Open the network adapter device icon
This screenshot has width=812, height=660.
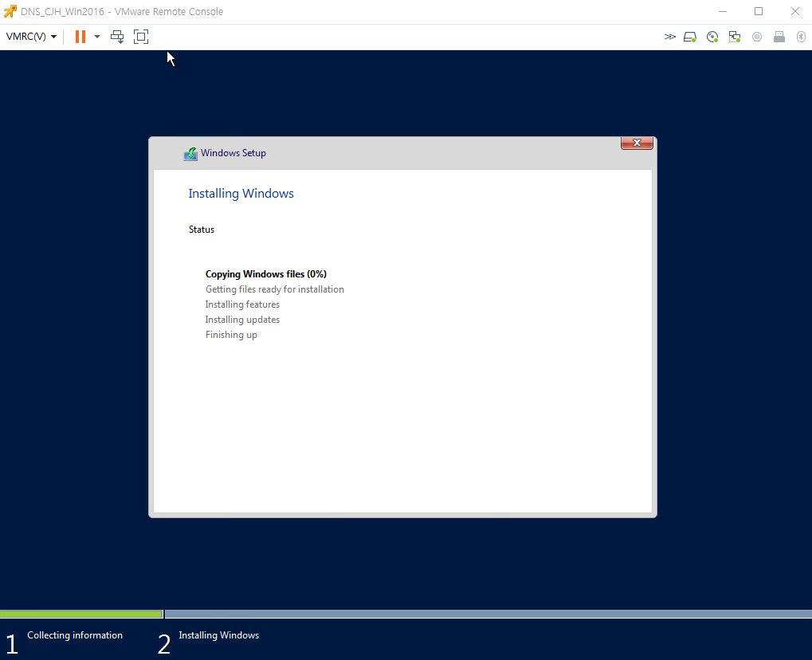[735, 37]
